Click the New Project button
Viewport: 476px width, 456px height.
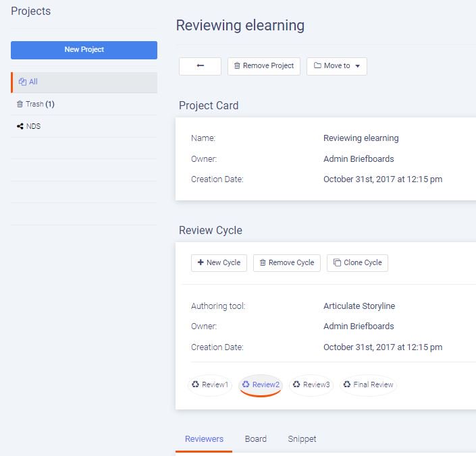(x=84, y=50)
